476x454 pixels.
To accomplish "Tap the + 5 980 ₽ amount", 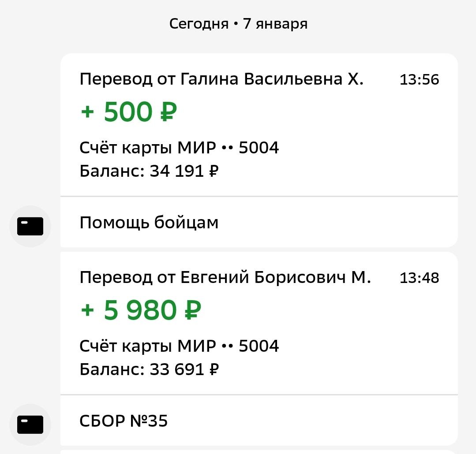I will (141, 310).
